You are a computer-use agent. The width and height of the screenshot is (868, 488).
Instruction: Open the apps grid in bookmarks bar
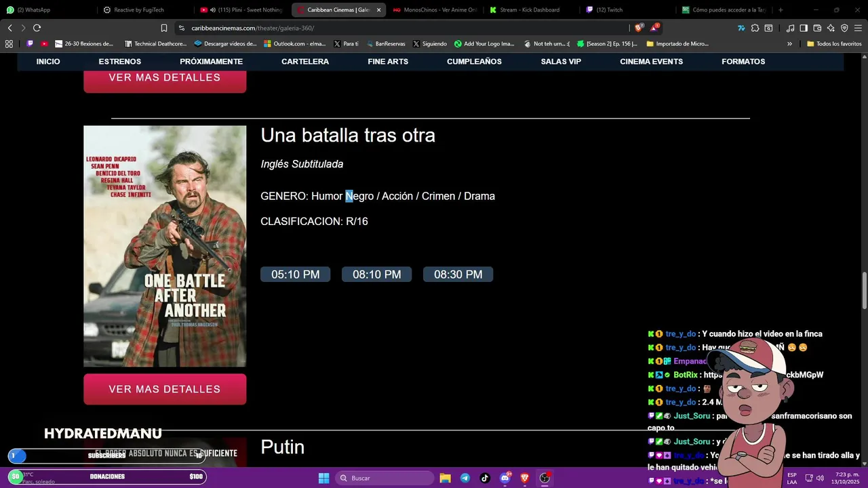(x=9, y=43)
